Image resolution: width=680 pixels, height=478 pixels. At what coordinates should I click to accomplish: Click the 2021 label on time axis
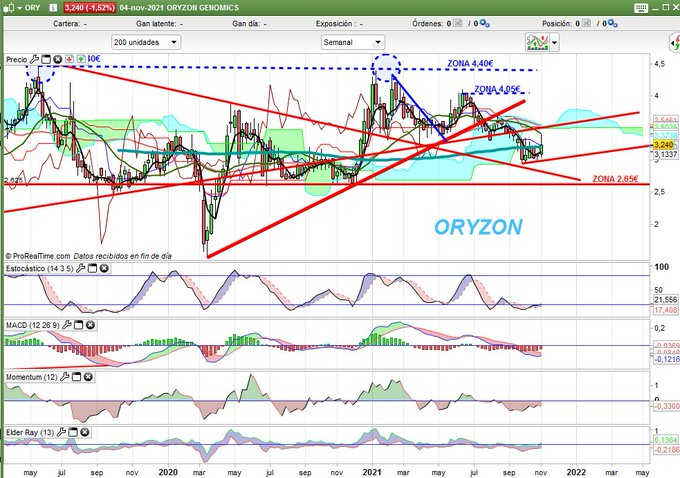pyautogui.click(x=371, y=472)
